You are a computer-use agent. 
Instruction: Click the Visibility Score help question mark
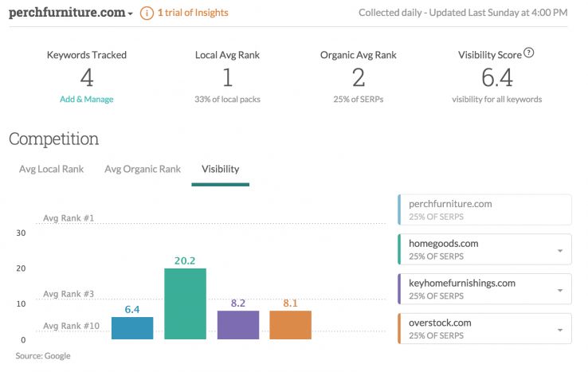(528, 54)
